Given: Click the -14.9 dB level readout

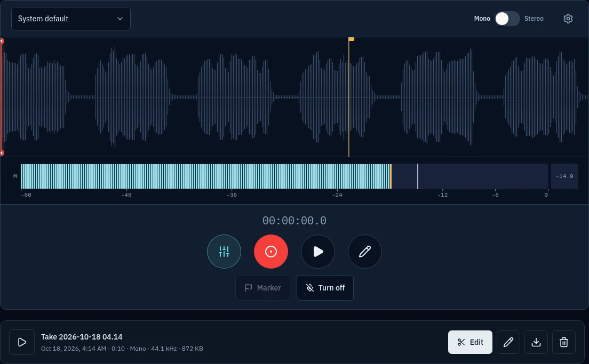Looking at the screenshot, I should [564, 176].
